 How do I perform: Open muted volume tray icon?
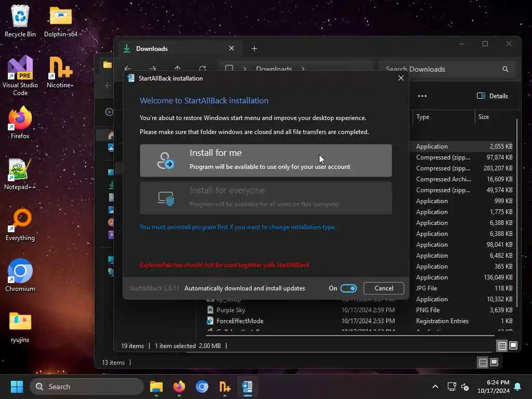coord(465,387)
